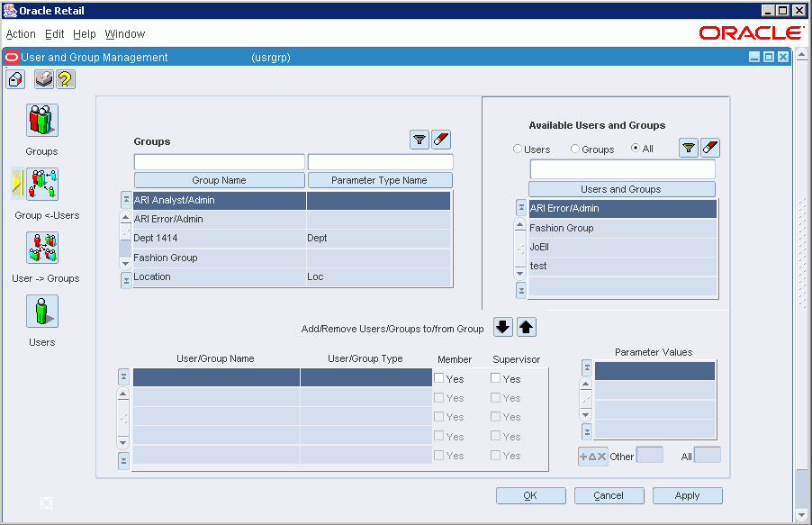
Task: Select Fashion Group in Groups list
Action: [292, 258]
